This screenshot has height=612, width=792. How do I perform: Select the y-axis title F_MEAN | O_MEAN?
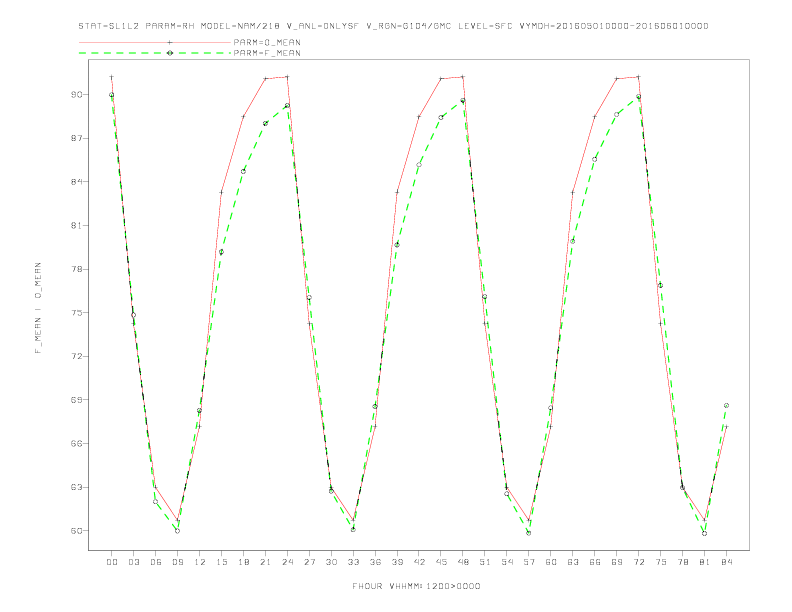click(38, 308)
